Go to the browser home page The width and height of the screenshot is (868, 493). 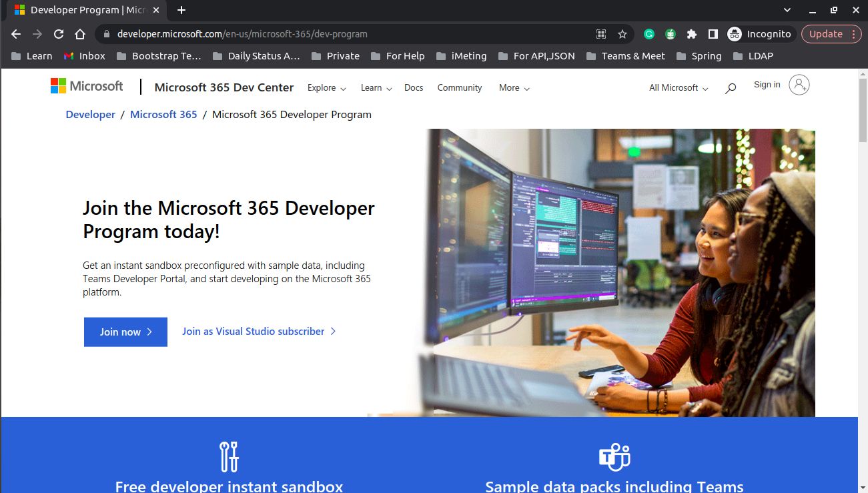(x=80, y=34)
